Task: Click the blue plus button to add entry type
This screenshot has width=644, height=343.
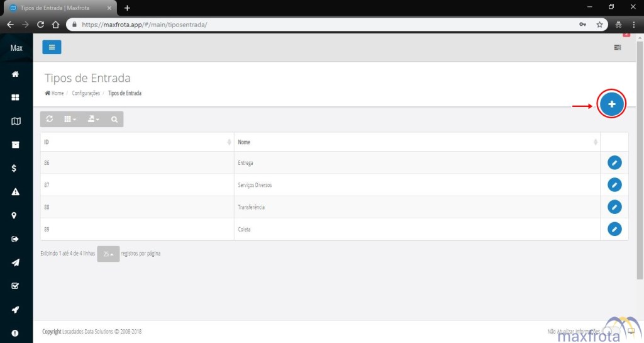Action: click(x=611, y=104)
